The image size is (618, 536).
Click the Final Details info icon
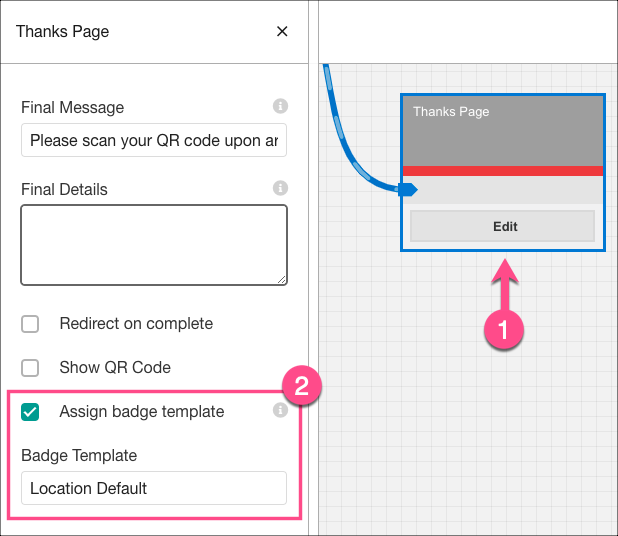(x=280, y=188)
